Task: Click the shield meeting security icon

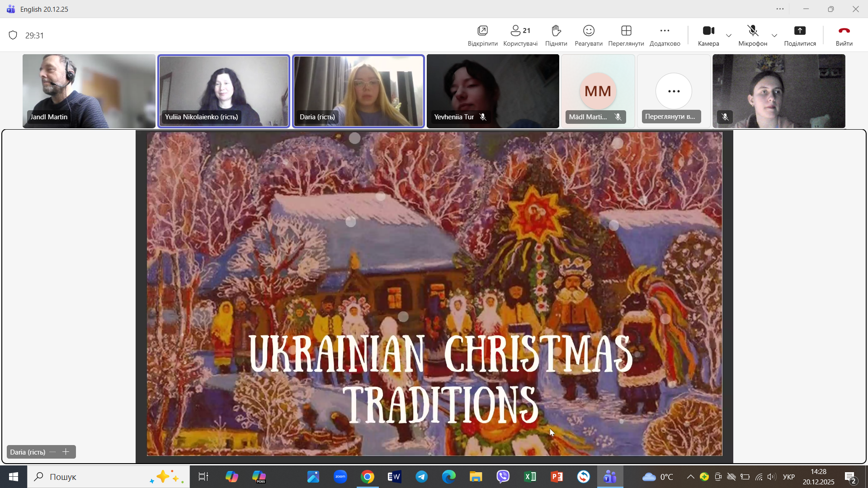Action: [x=13, y=35]
